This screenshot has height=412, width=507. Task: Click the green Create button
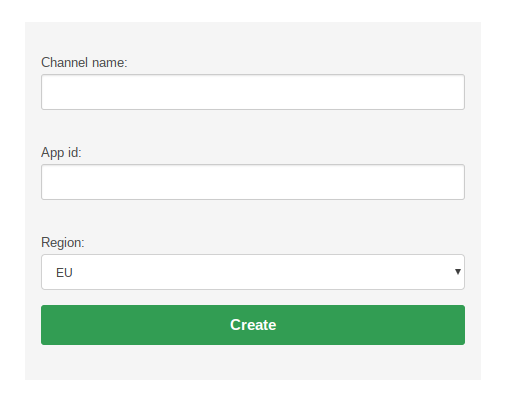point(253,325)
